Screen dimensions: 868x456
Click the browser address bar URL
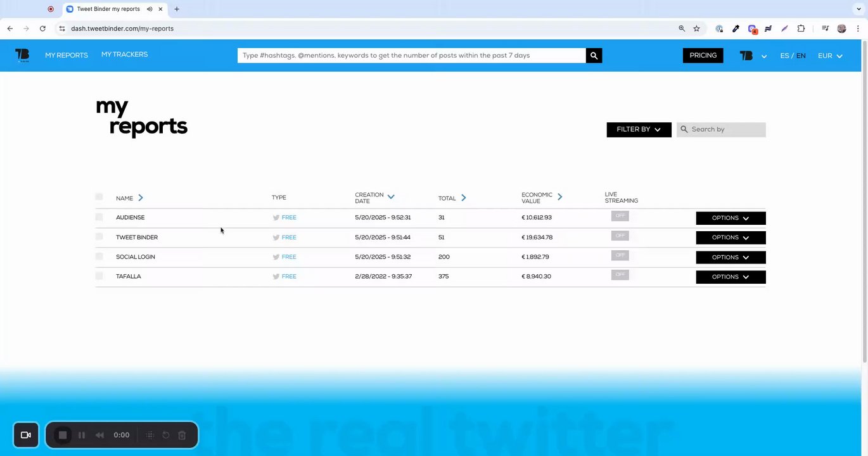122,28
